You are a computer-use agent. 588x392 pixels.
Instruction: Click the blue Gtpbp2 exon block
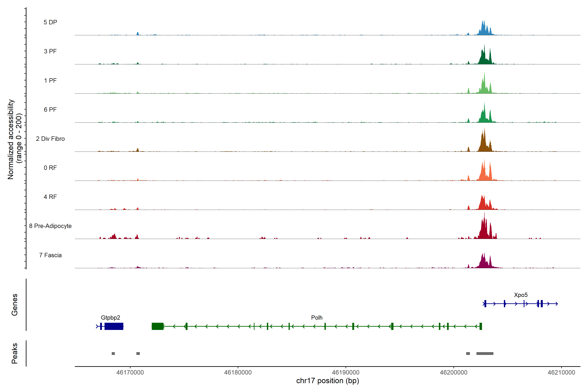(114, 326)
